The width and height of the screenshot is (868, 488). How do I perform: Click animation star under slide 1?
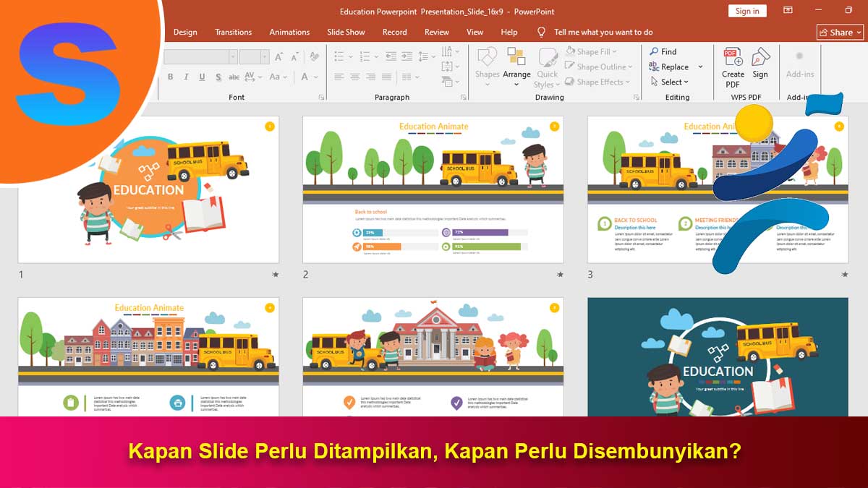(275, 275)
